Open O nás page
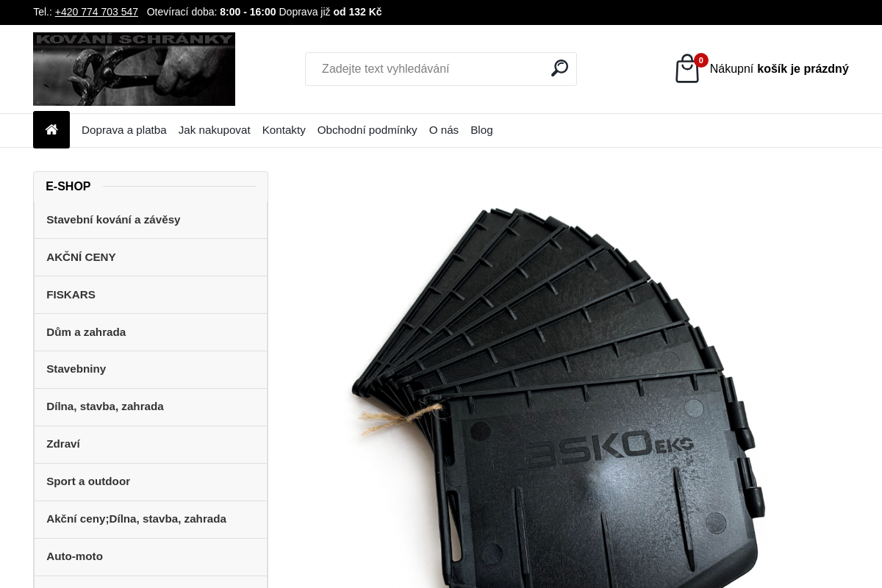This screenshot has height=588, width=882. 444,130
